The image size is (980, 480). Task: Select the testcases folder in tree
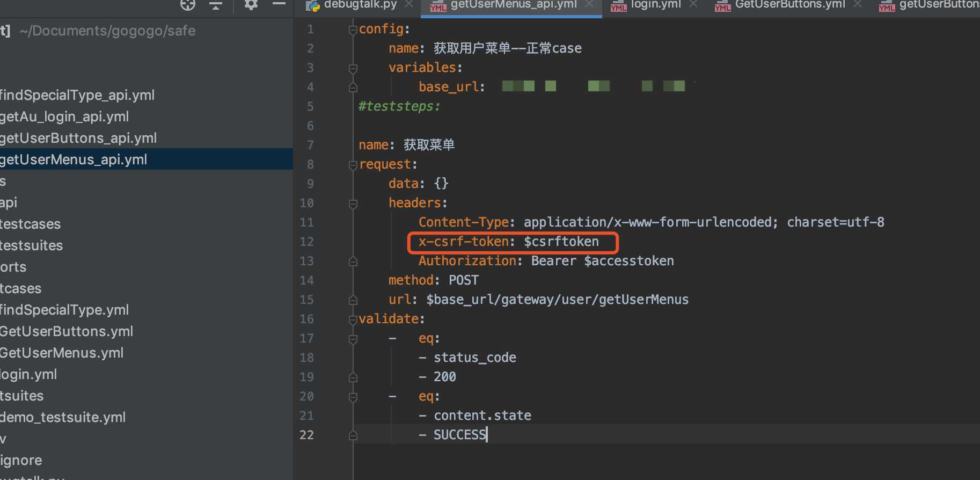(x=31, y=224)
